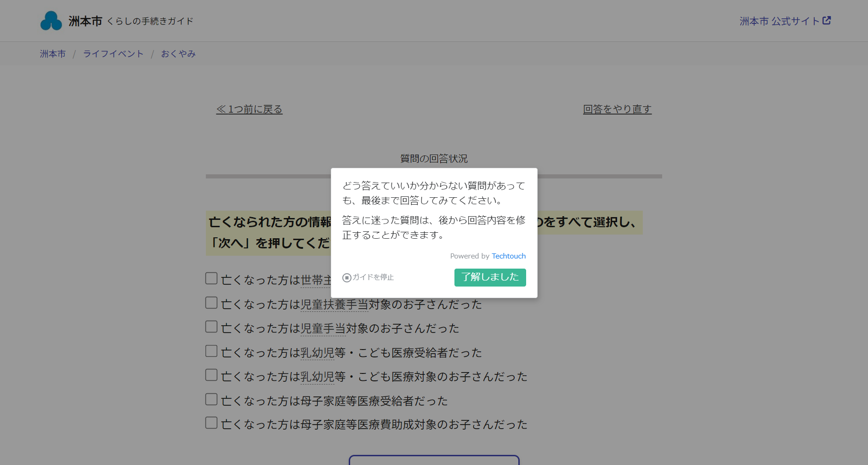The image size is (868, 465).
Task: Check 亡くなった方は世帯主 checkbox
Action: point(211,278)
